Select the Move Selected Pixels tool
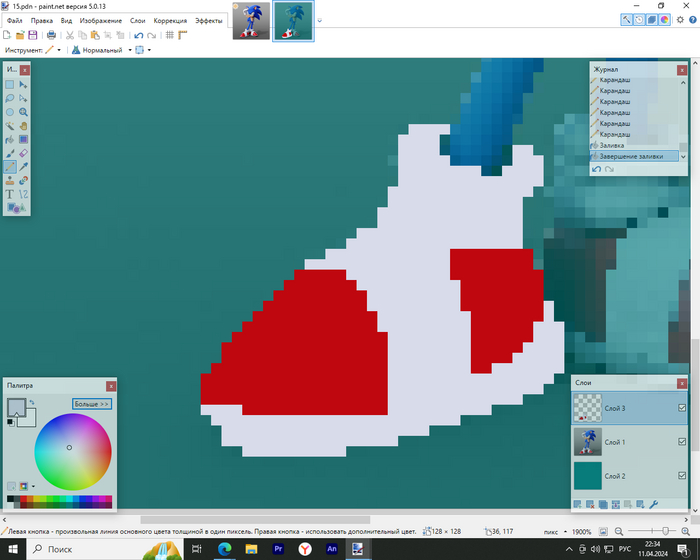This screenshot has width=700, height=560. pyautogui.click(x=23, y=84)
